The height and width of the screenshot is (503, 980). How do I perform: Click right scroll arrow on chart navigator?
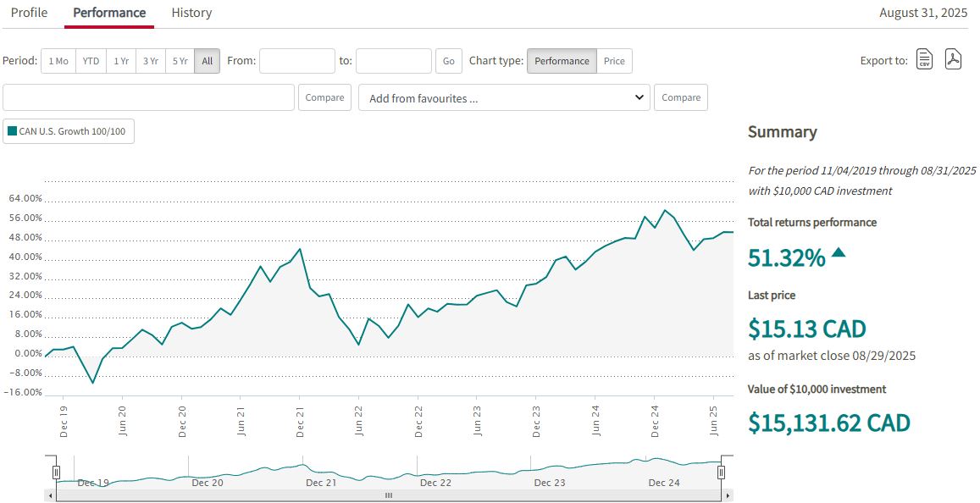pyautogui.click(x=728, y=495)
